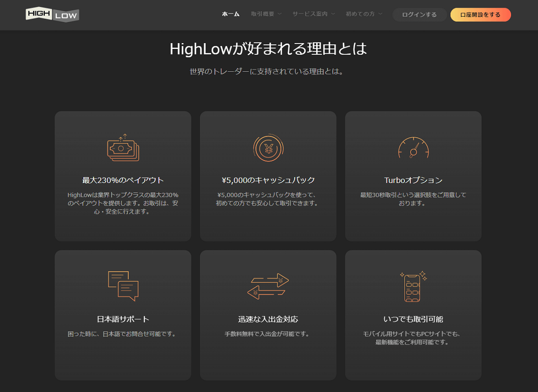Image resolution: width=538 pixels, height=392 pixels.
Task: Expand chevron beside 取引概要
Action: (x=279, y=14)
